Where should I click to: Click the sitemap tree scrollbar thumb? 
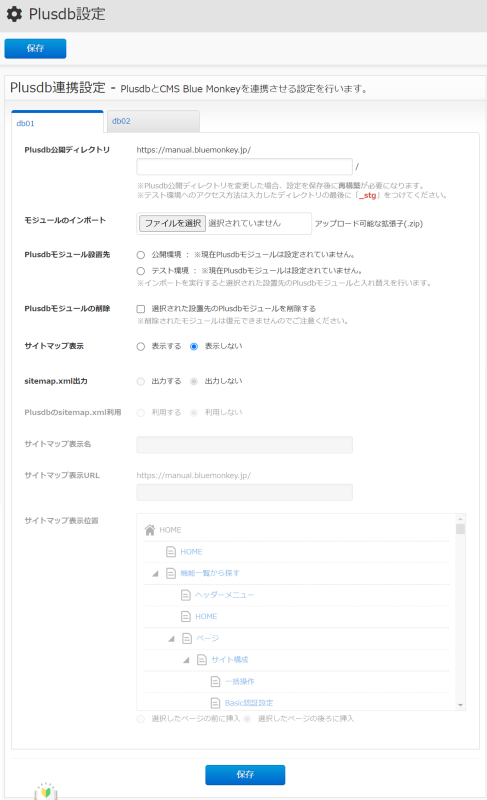coord(460,529)
